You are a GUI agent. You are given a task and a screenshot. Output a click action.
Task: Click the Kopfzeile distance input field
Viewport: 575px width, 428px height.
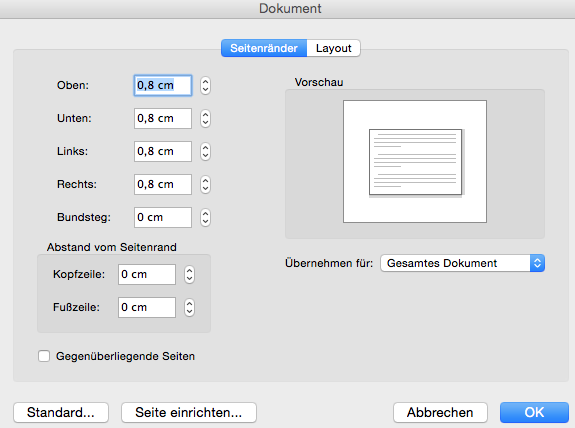pos(147,274)
